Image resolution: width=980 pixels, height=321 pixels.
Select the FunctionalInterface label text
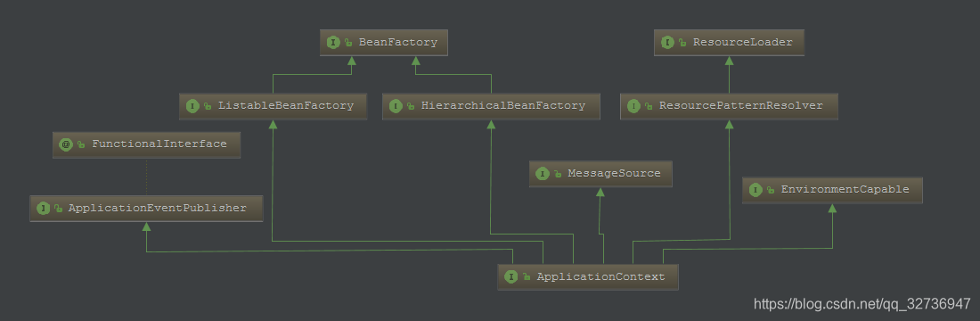(159, 144)
